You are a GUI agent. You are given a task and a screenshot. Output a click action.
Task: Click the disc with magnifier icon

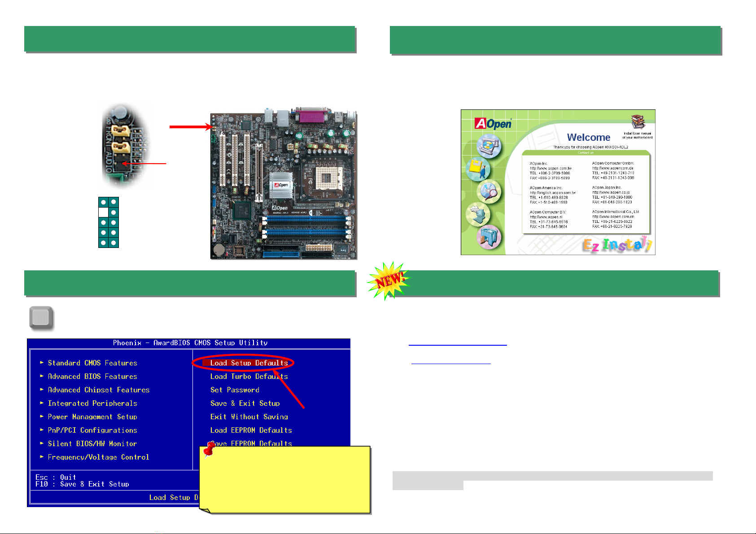coord(489,191)
